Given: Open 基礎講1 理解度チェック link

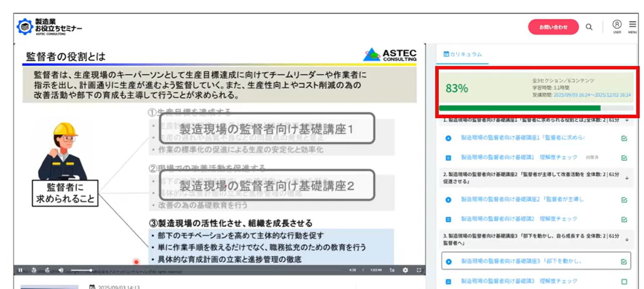Looking at the screenshot, I should point(519,157).
